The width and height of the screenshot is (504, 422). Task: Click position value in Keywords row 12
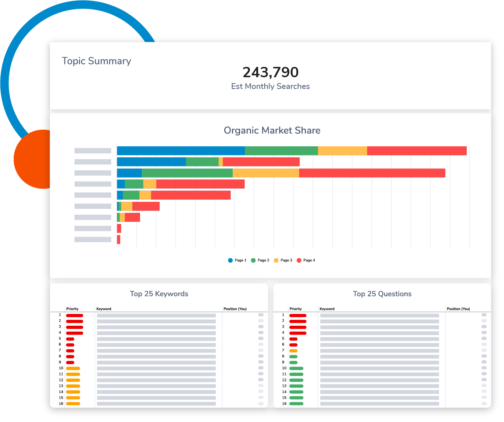[261, 380]
